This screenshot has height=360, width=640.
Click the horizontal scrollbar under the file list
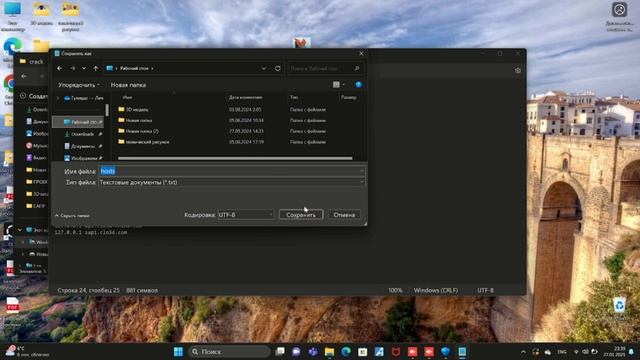tap(235, 158)
